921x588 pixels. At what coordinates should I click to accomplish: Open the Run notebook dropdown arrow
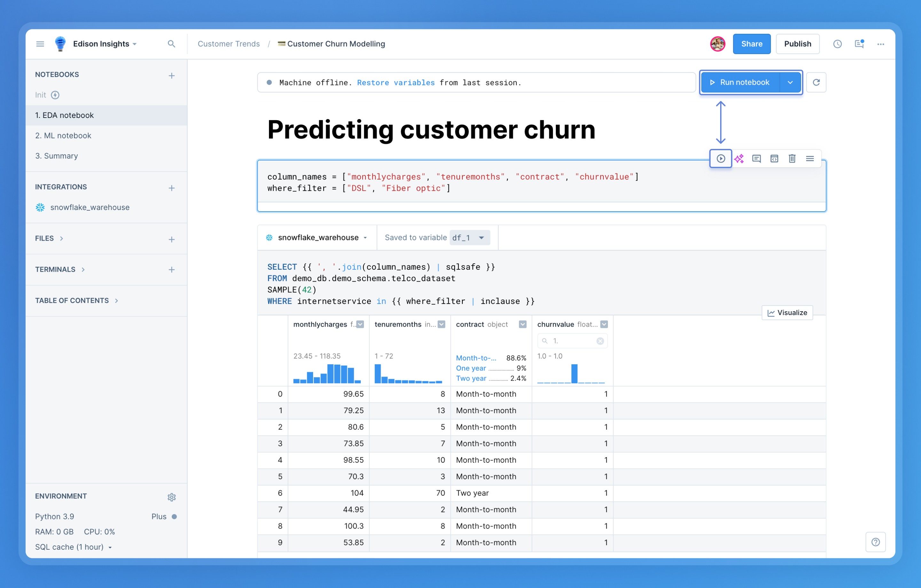pyautogui.click(x=790, y=82)
